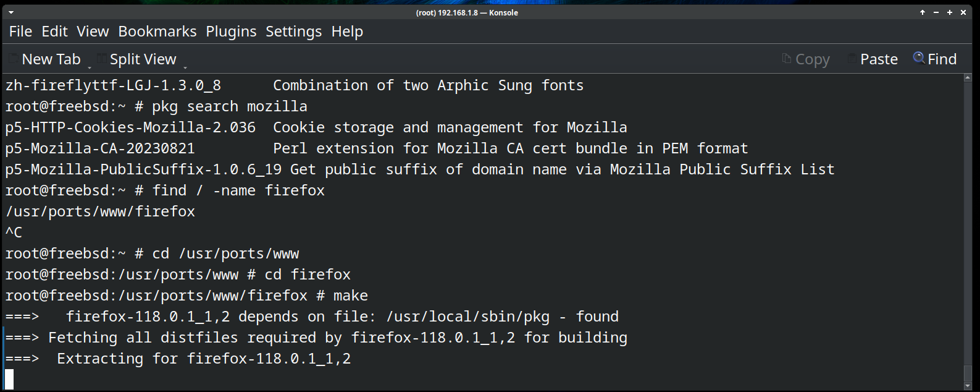The height and width of the screenshot is (392, 980).
Task: Click the 'find / -name firefox' command
Action: (x=238, y=190)
